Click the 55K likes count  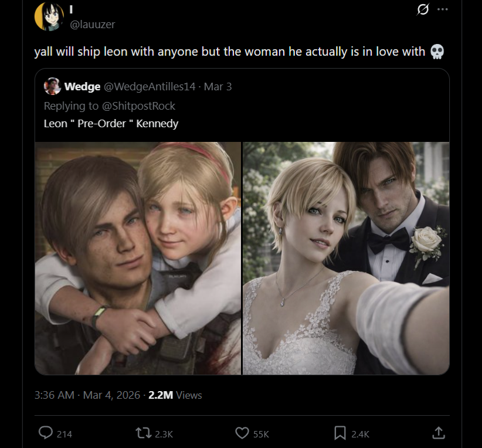click(x=261, y=434)
